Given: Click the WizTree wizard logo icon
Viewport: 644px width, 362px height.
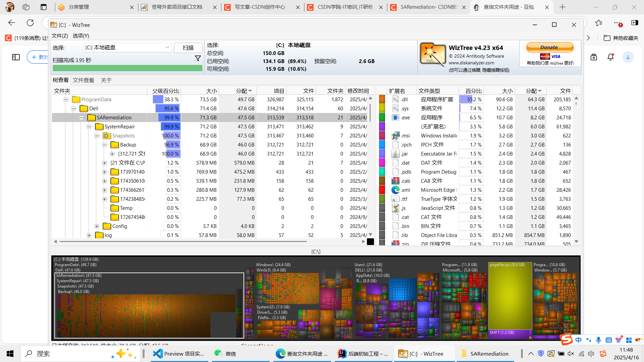Looking at the screenshot, I should [x=432, y=54].
